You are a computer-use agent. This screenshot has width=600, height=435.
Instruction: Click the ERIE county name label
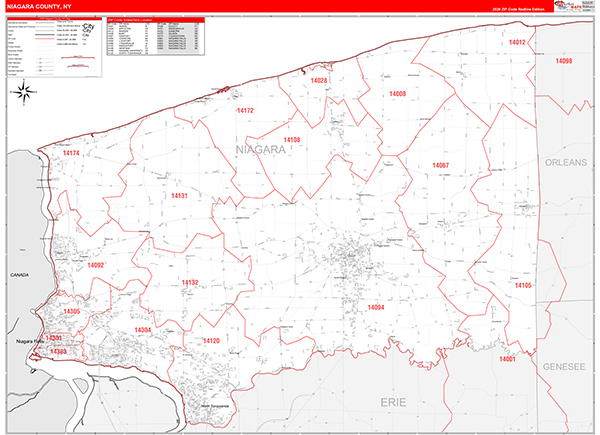[393, 402]
